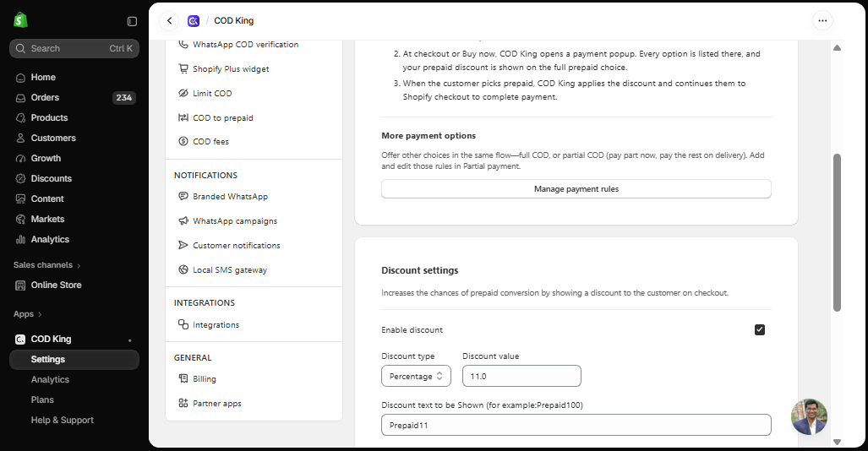Click the Billing receipt icon
This screenshot has height=451, width=868.
(183, 378)
